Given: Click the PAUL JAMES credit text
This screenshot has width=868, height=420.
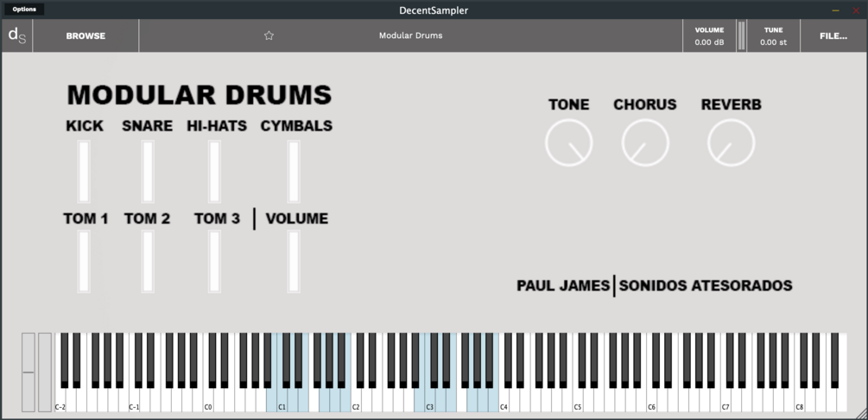Looking at the screenshot, I should click(x=563, y=286).
